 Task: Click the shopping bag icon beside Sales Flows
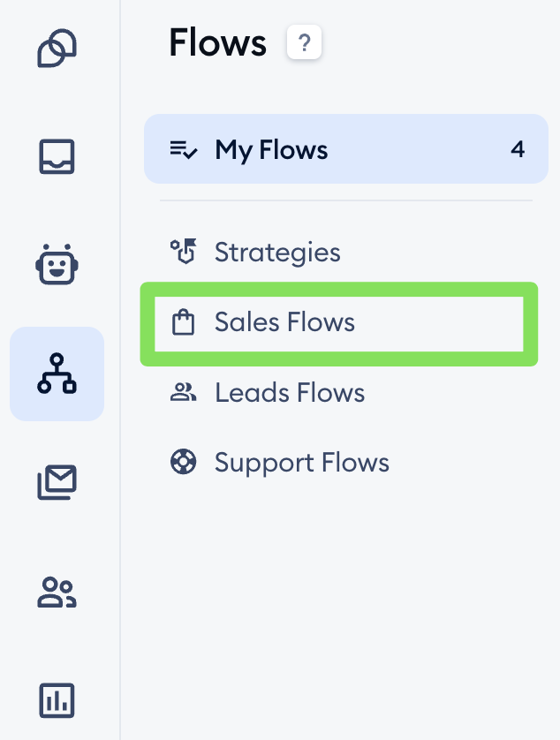click(184, 323)
